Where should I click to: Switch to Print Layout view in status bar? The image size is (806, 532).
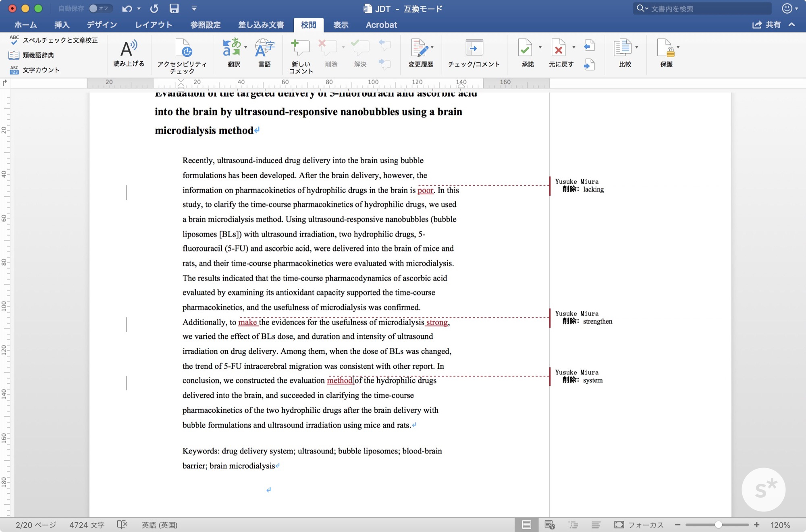click(526, 525)
